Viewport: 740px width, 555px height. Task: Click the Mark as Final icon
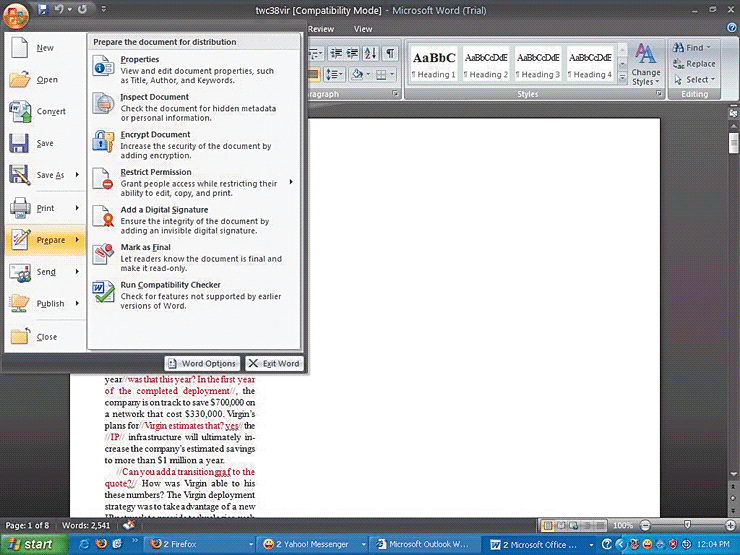pos(103,254)
